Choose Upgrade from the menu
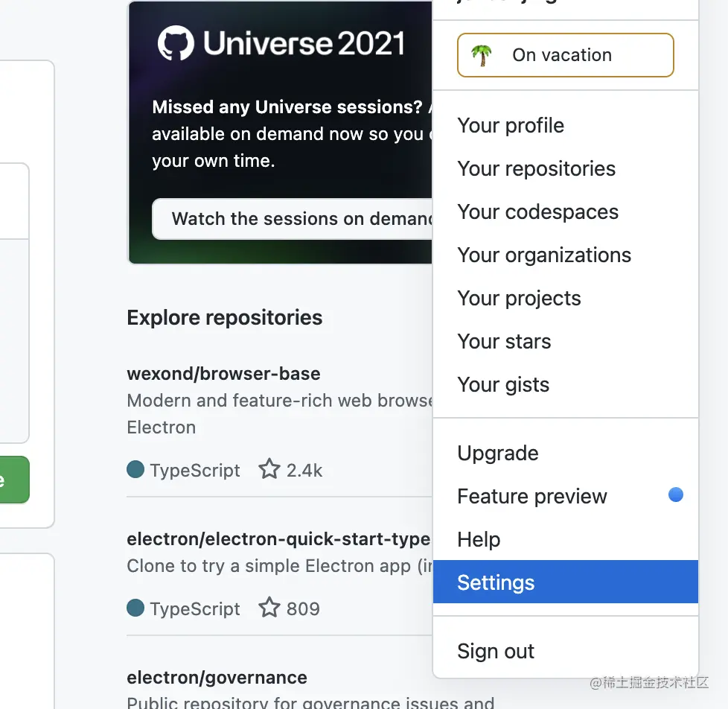This screenshot has width=728, height=709. click(498, 453)
